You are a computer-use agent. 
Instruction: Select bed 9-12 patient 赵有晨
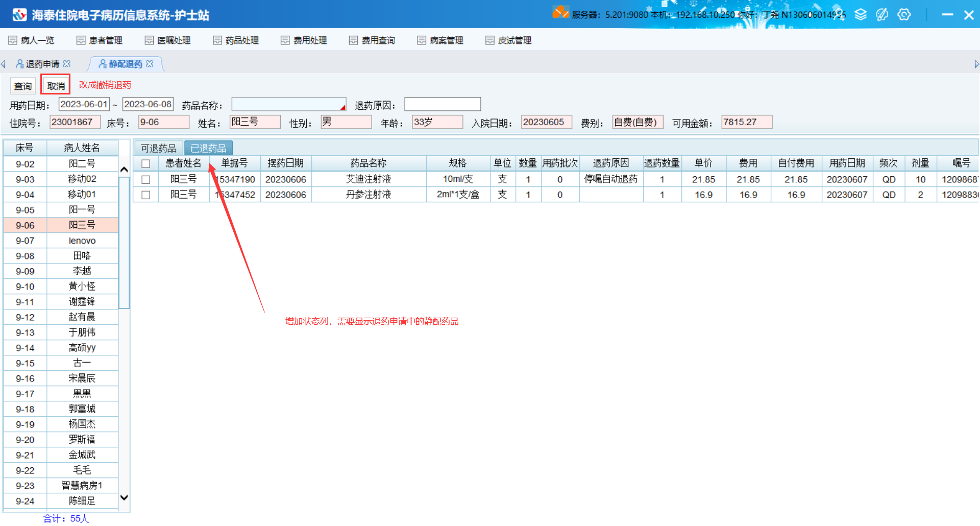61,317
